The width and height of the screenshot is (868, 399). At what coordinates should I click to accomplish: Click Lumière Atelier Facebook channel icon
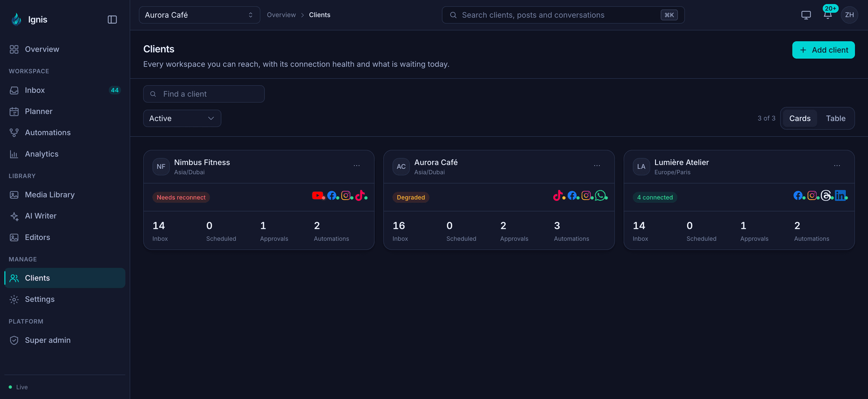(x=798, y=195)
